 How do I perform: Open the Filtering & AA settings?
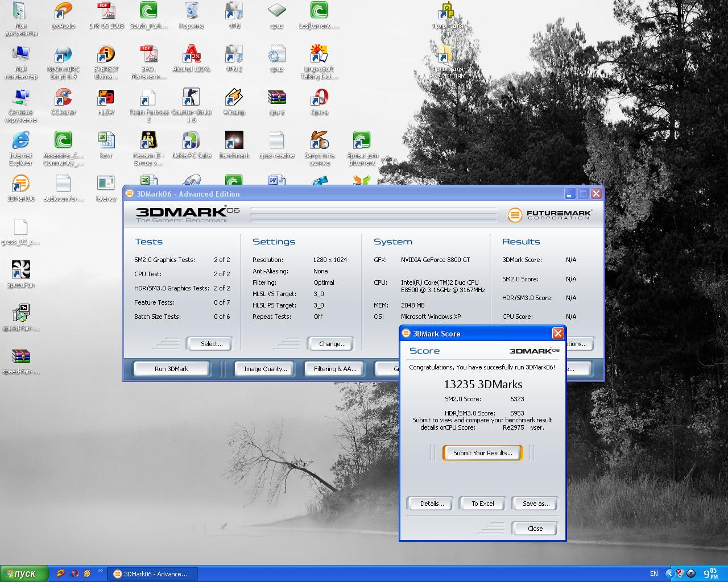pyautogui.click(x=335, y=369)
